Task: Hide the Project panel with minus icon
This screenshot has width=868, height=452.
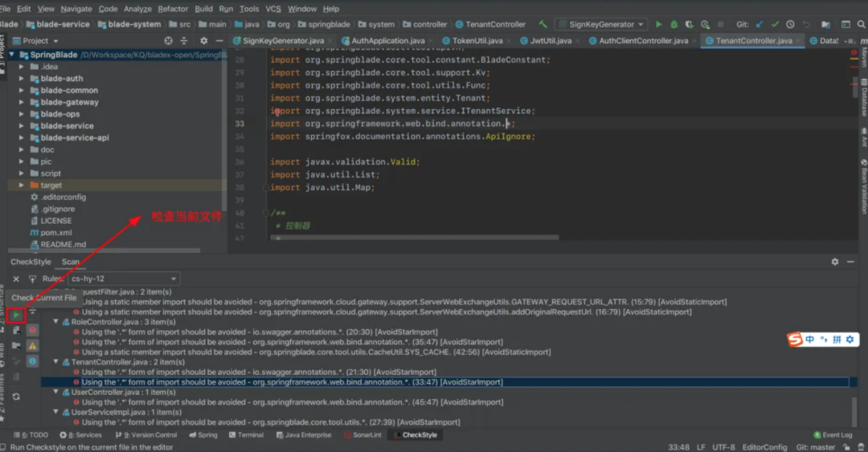Action: tap(219, 41)
